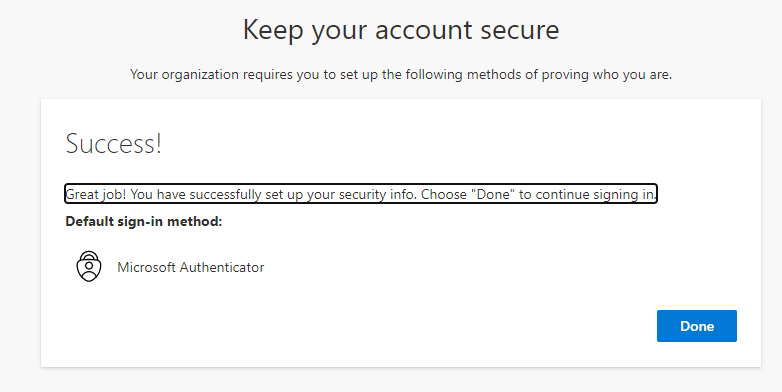This screenshot has width=782, height=392.
Task: Click the word "Microsoft" beside the lock icon
Action: point(147,267)
